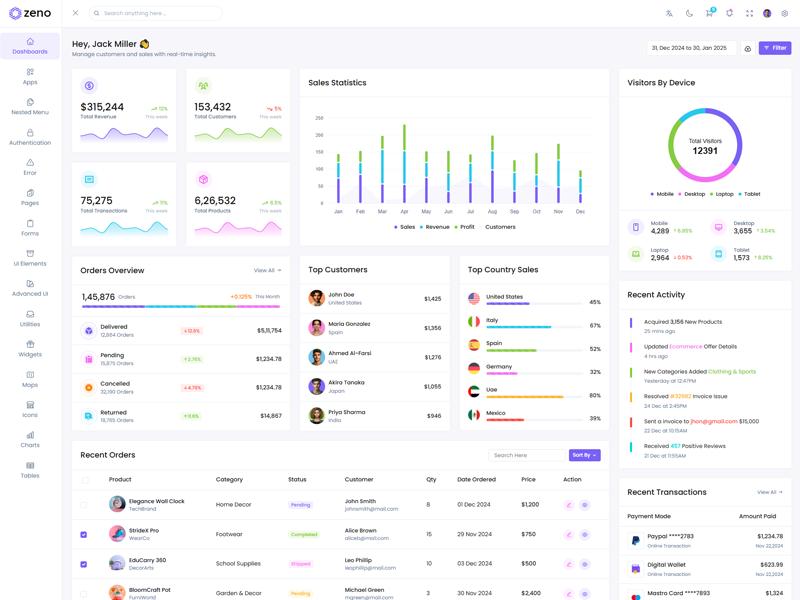Toggle dark mode with the moon icon
Image resolution: width=800 pixels, height=600 pixels.
(x=689, y=13)
